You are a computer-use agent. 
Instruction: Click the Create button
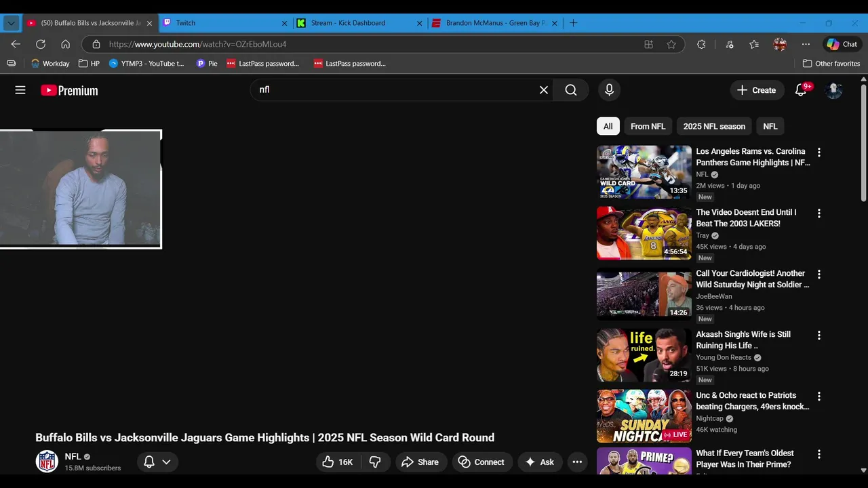(756, 90)
